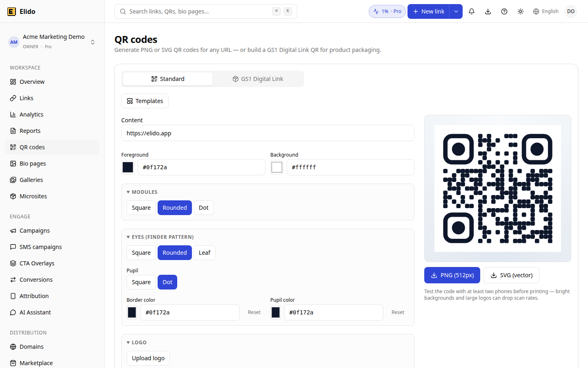Download the SVG (vector) file
Screen dimensions: 588x368
coord(511,275)
